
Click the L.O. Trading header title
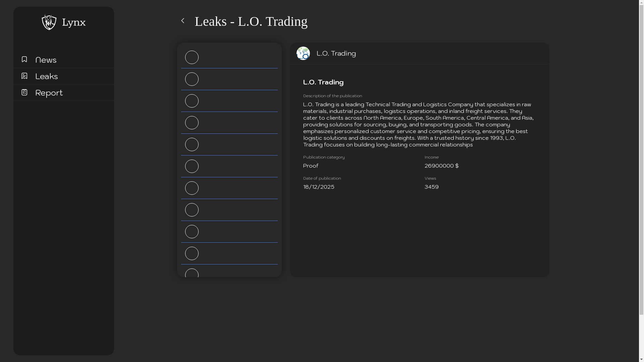pyautogui.click(x=336, y=53)
